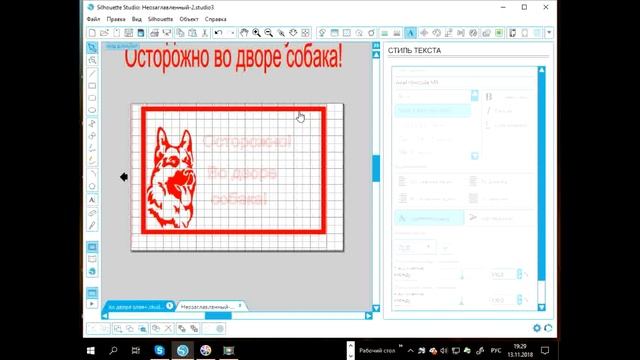Open the Silhouette menu

[160, 19]
